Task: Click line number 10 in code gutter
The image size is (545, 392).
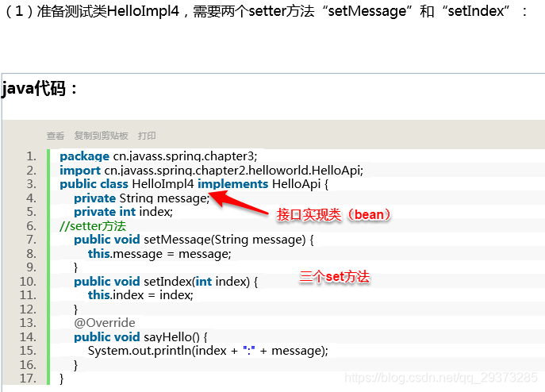Action: click(x=28, y=282)
